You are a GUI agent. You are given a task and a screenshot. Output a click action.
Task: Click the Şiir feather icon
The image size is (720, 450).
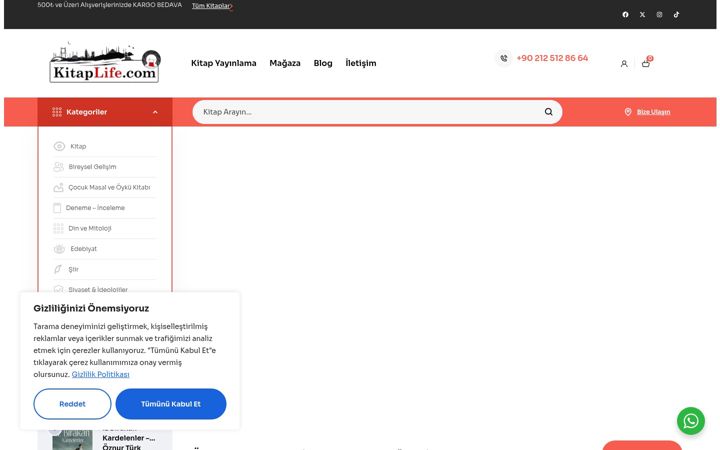click(58, 269)
